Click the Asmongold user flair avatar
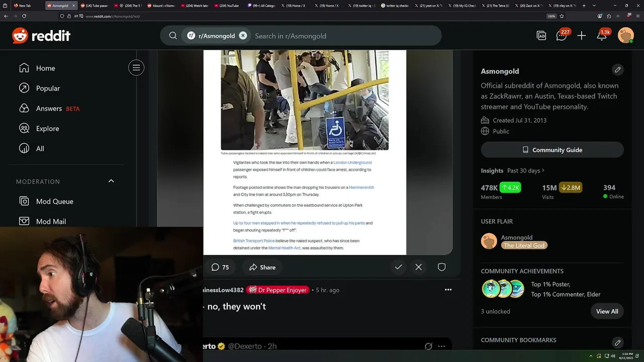This screenshot has height=362, width=644. click(489, 241)
